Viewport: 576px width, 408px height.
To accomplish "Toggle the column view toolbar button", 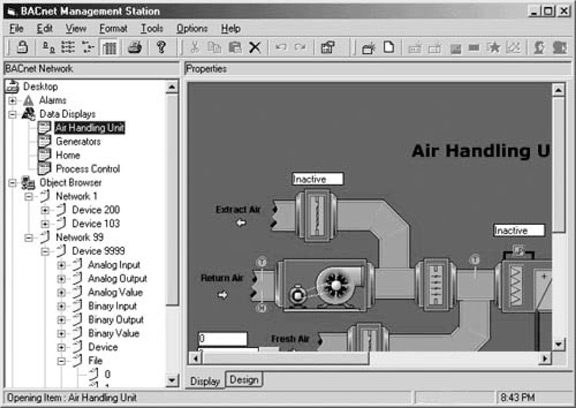I will pos(109,47).
